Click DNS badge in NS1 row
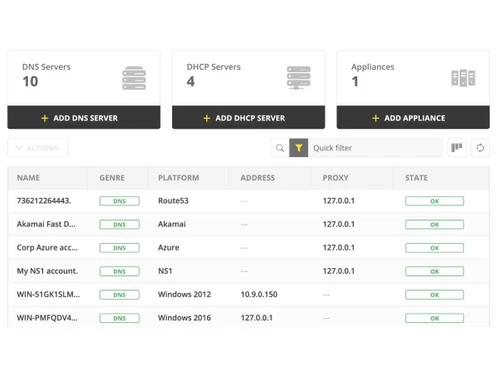 click(x=119, y=271)
